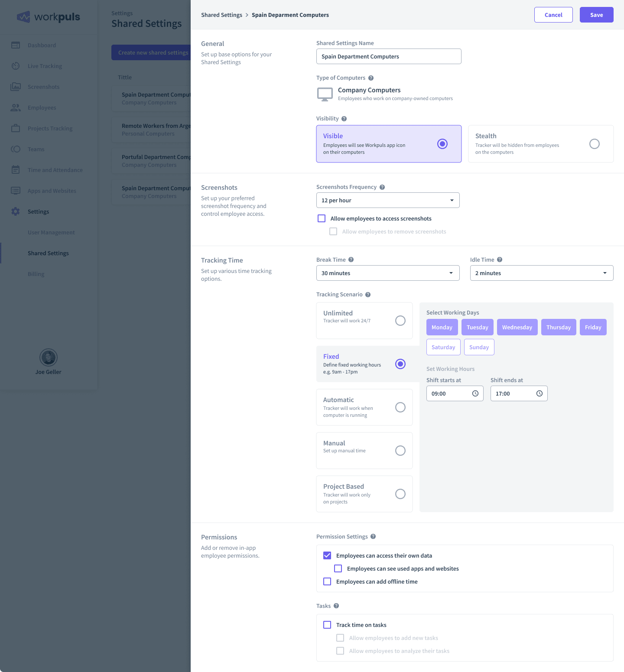Open the Screenshots Frequency dropdown
The image size is (624, 672).
(x=387, y=200)
